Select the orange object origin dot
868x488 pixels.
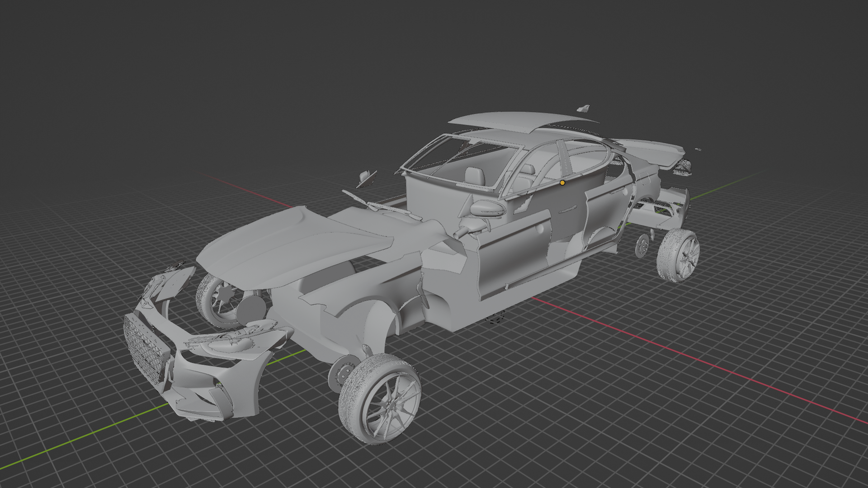(x=562, y=183)
